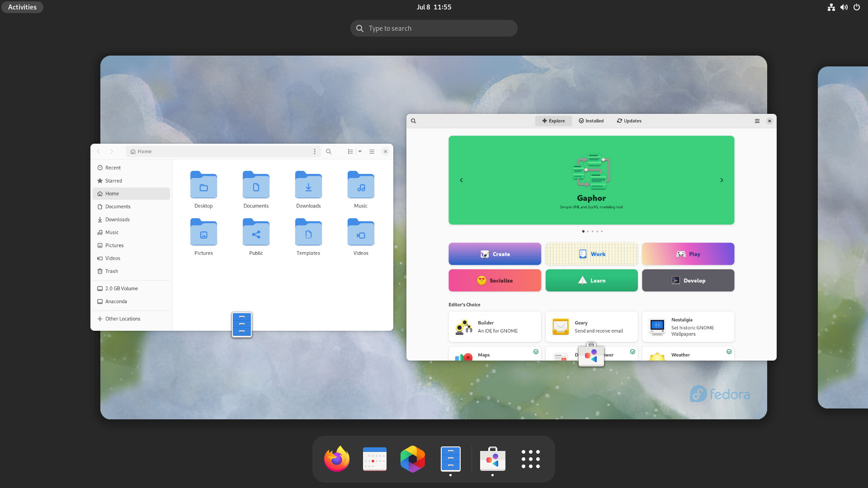Show next featured app in banner
The height and width of the screenshot is (488, 868).
(x=722, y=180)
